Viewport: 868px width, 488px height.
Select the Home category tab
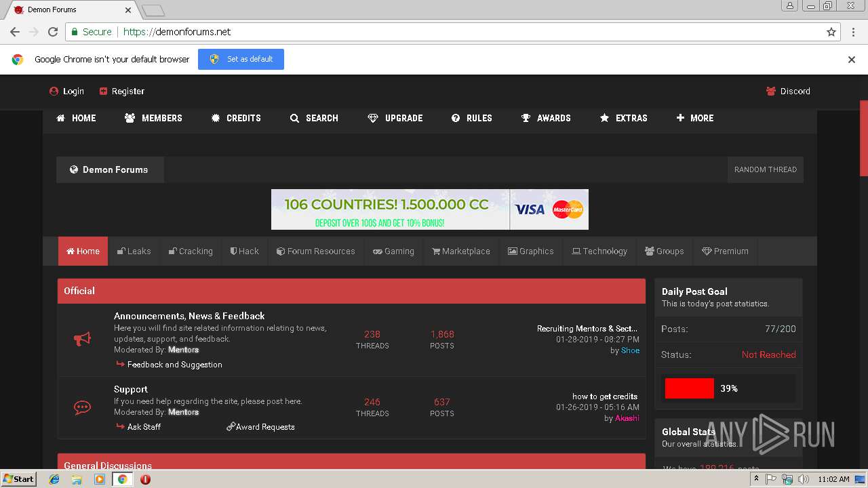pyautogui.click(x=83, y=251)
